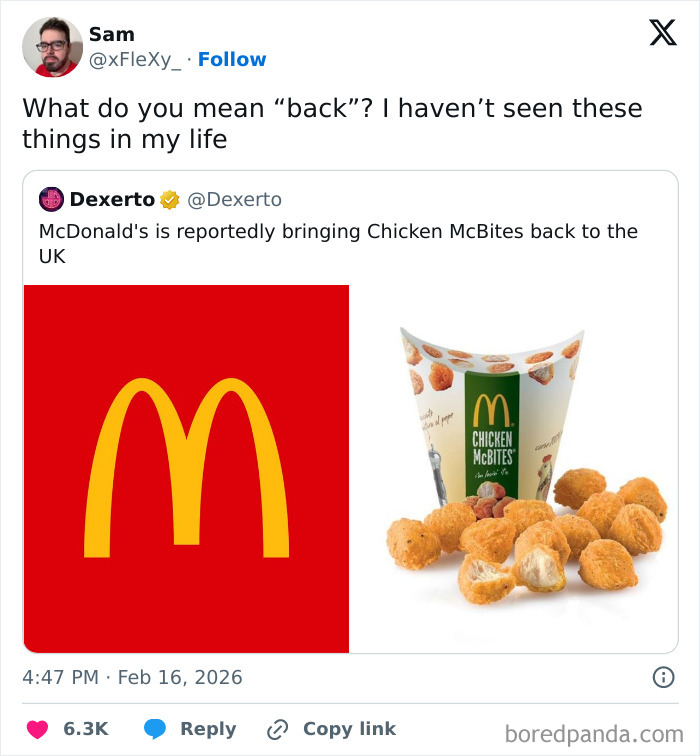This screenshot has height=756, width=700.
Task: Click the quoted tweet text about McBites
Action: tap(337, 243)
